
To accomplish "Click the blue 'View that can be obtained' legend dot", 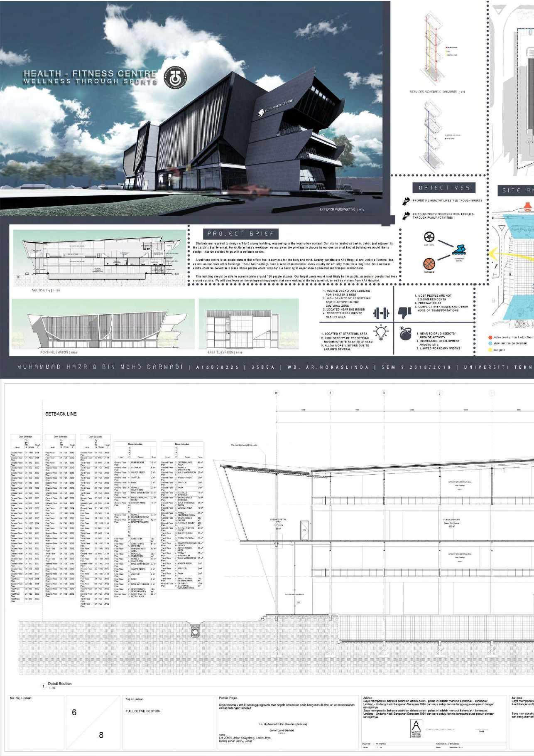I will click(490, 344).
